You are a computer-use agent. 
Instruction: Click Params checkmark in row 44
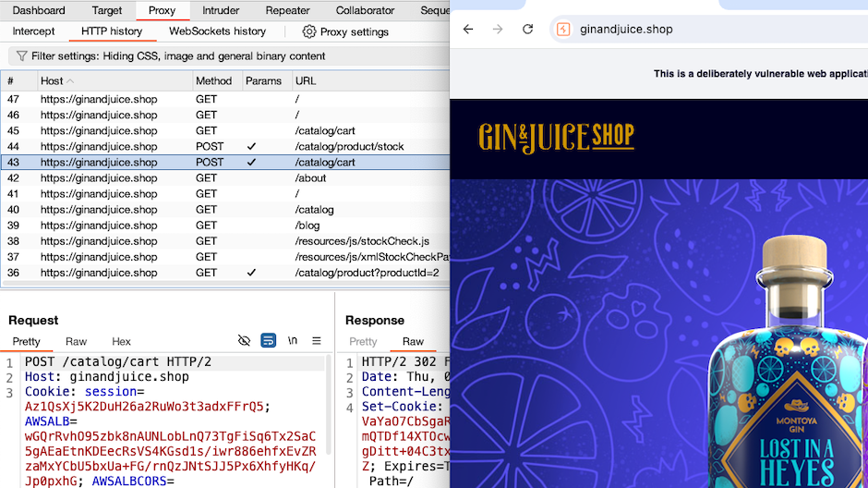point(251,146)
